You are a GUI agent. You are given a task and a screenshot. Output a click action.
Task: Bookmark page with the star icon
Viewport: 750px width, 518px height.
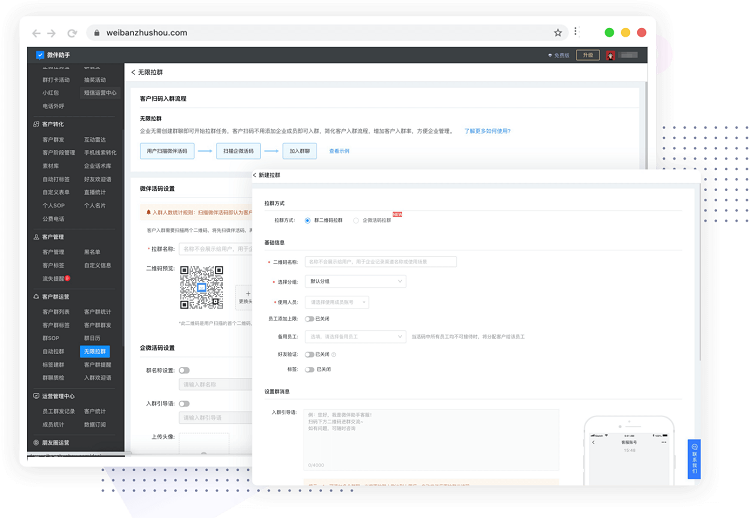tap(558, 33)
